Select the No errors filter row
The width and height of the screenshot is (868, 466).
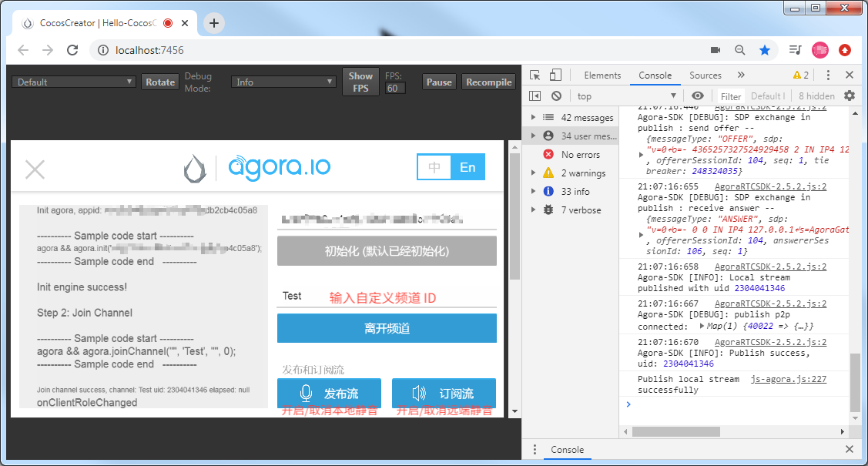click(x=571, y=154)
